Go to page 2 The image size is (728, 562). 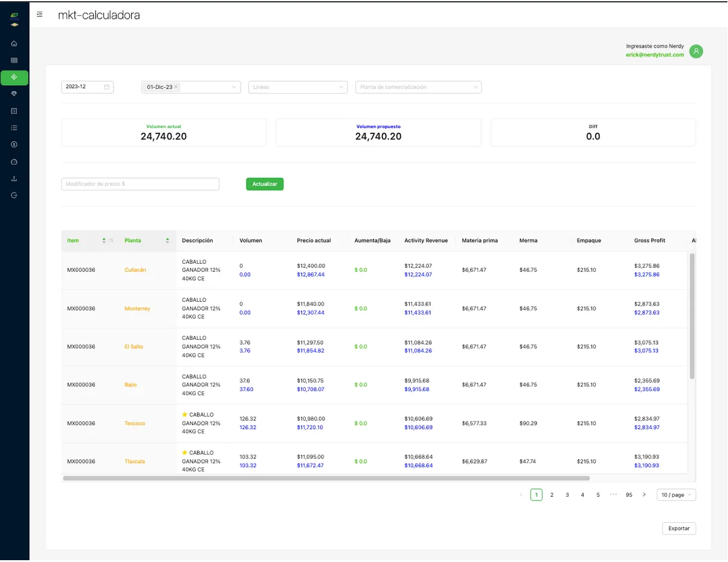click(x=552, y=495)
